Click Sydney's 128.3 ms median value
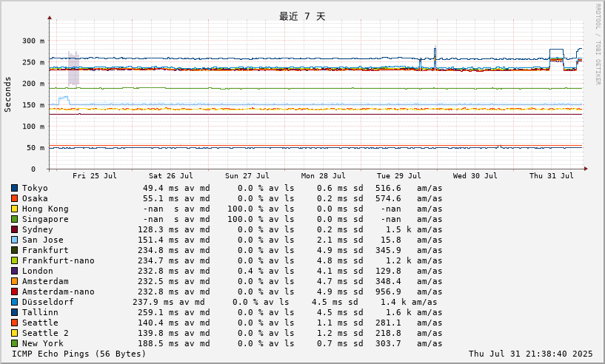The width and height of the screenshot is (605, 364). [158, 230]
